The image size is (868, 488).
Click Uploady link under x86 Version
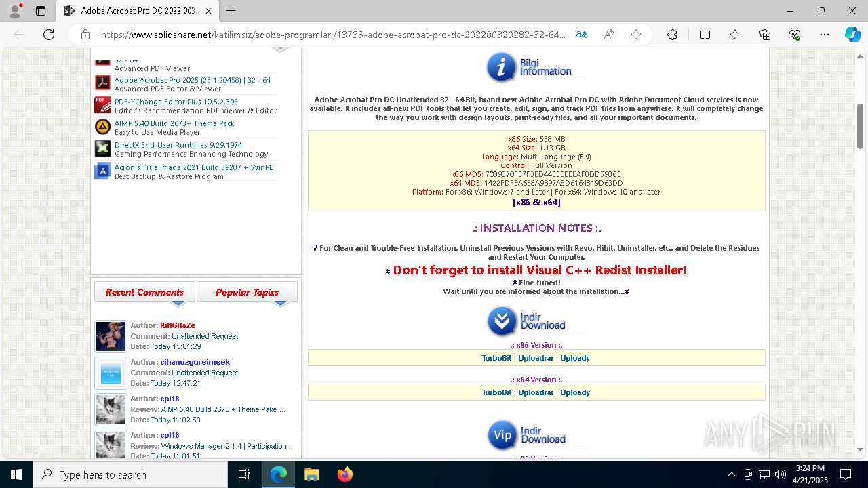[x=575, y=358]
